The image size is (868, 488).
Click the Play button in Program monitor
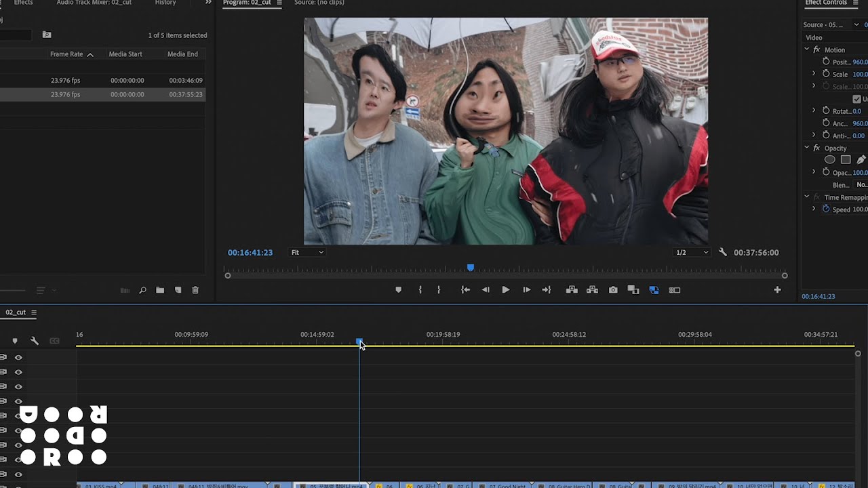[505, 290]
